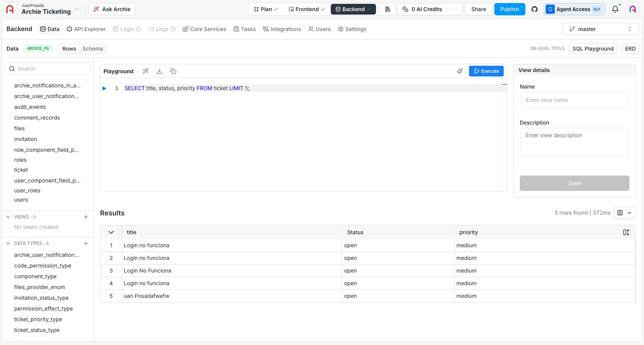The width and height of the screenshot is (644, 345).
Task: Clear the editor with the brush icon
Action: pos(460,71)
